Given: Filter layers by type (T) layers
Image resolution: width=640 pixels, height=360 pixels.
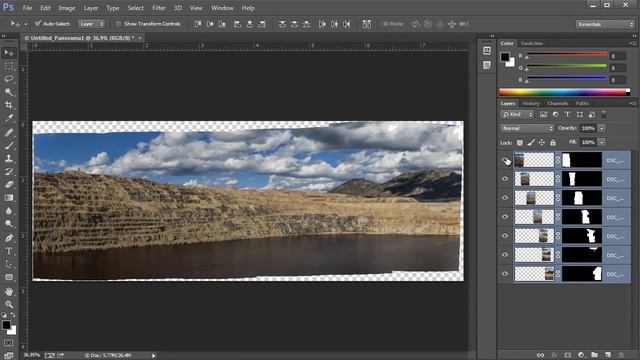Looking at the screenshot, I should (x=567, y=115).
